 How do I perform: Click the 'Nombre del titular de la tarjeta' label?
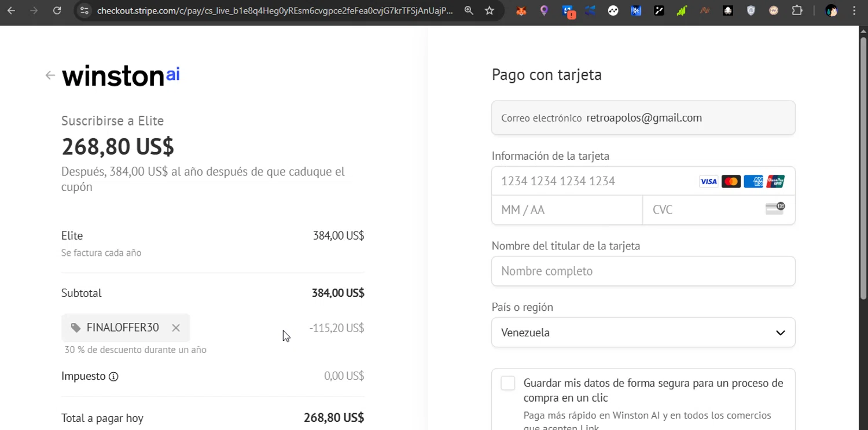pyautogui.click(x=566, y=246)
